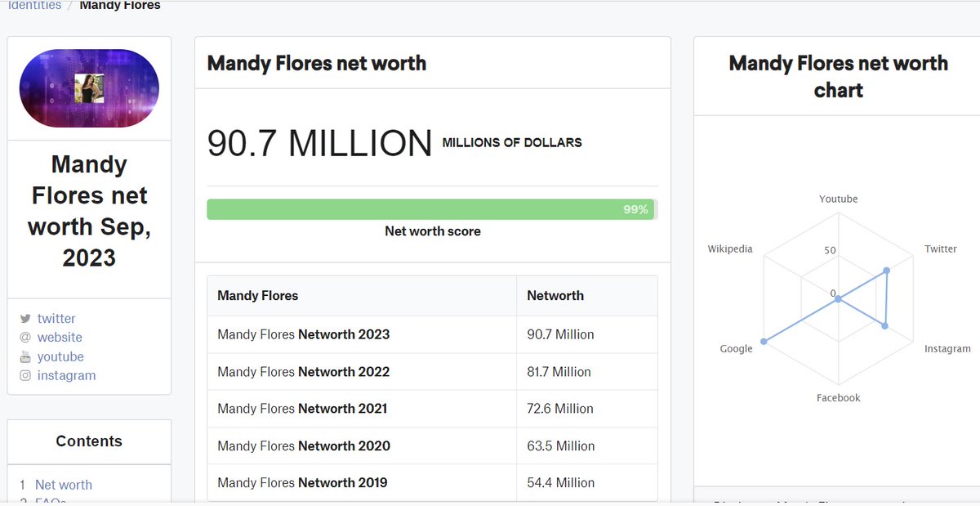Open the twitter profile link

coord(56,319)
